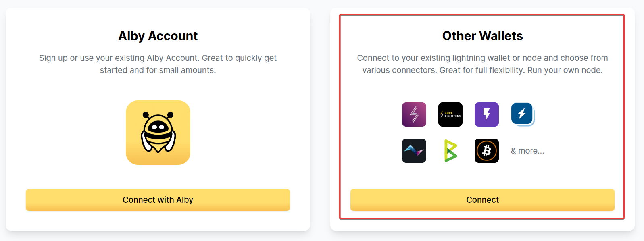The image size is (644, 241).
Task: Click the "started and for small amounts" line
Action: coord(158,70)
